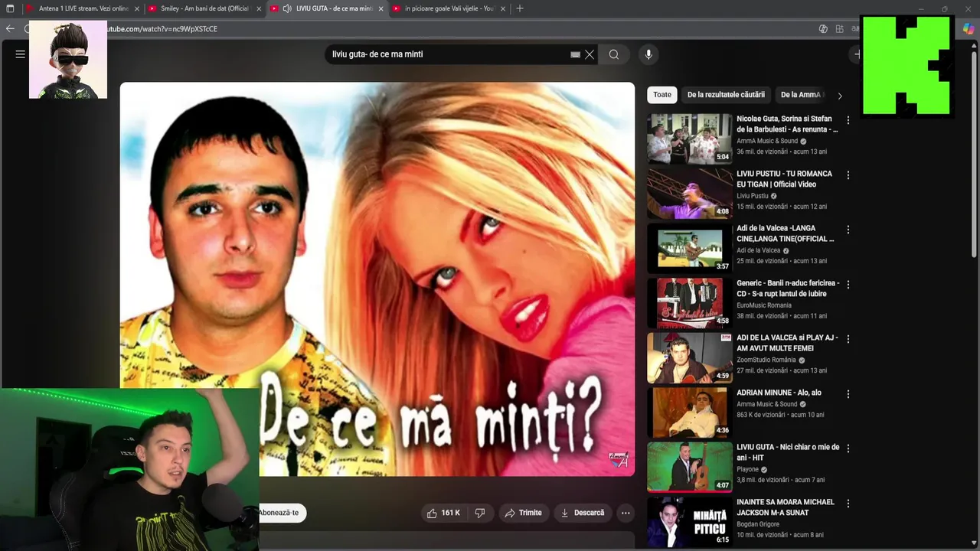
Task: Open a new browser tab with plus
Action: tap(520, 8)
